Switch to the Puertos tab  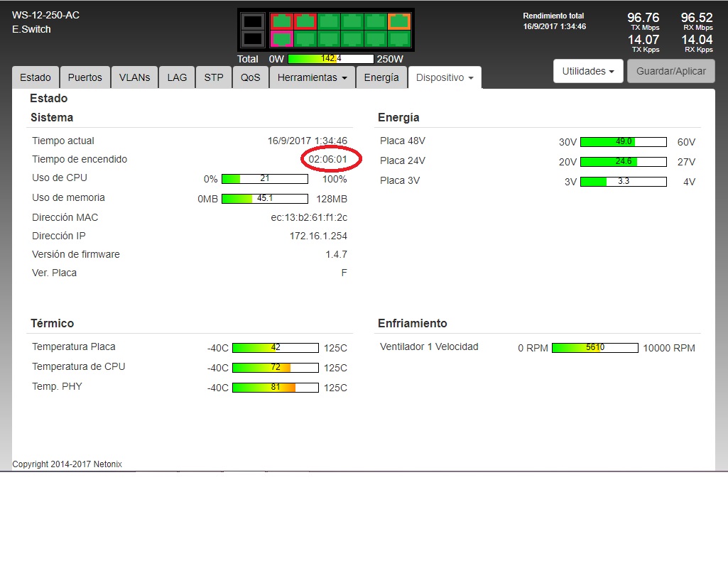pyautogui.click(x=85, y=77)
